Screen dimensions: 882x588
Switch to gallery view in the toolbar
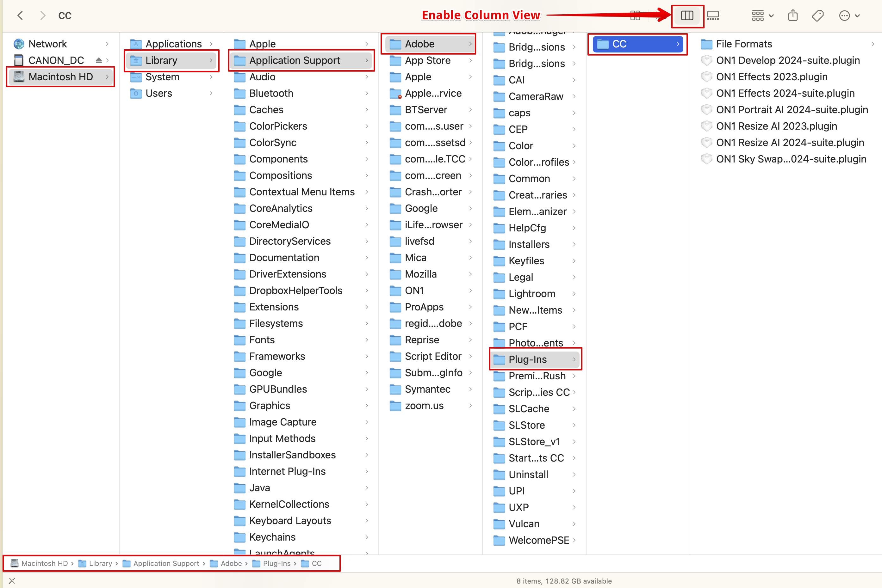(x=713, y=15)
